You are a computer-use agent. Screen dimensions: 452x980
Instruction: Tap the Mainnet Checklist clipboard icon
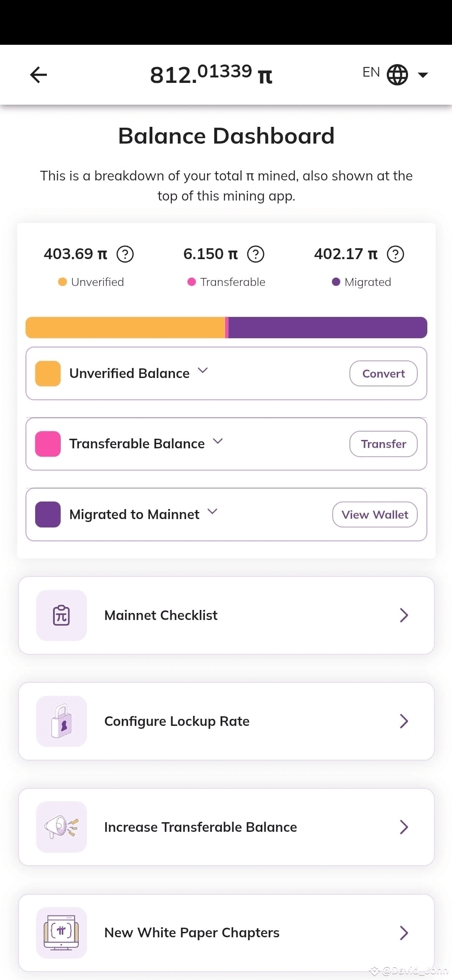(x=62, y=615)
